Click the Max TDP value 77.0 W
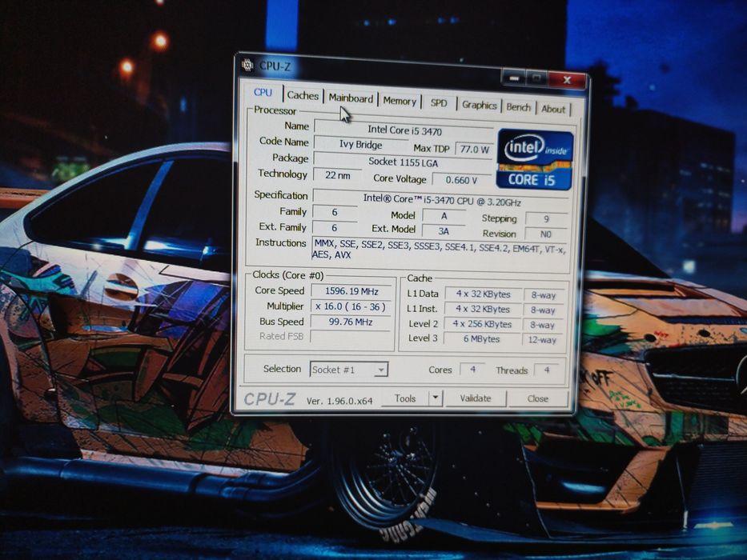747x560 pixels. 475,150
